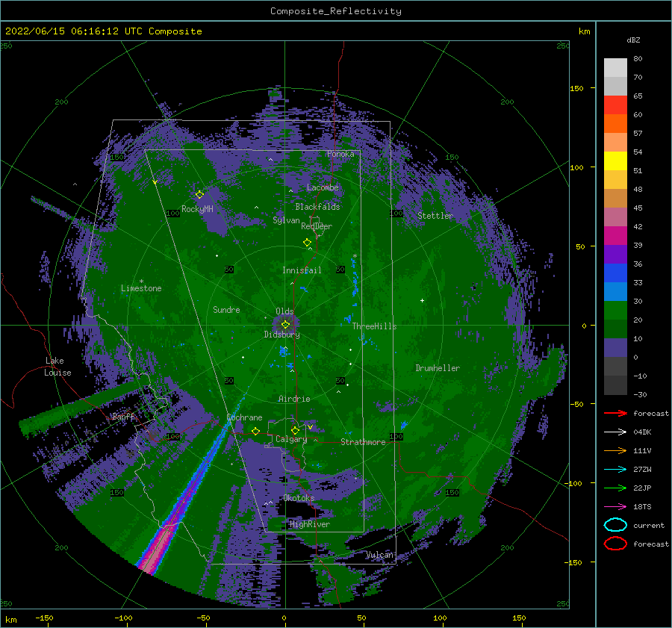Click the current legend label
Screen dimensions: 672x628
649,526
